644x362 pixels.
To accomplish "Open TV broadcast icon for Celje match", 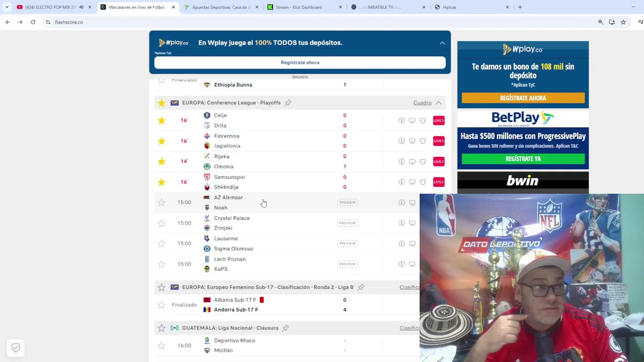I will (x=412, y=121).
